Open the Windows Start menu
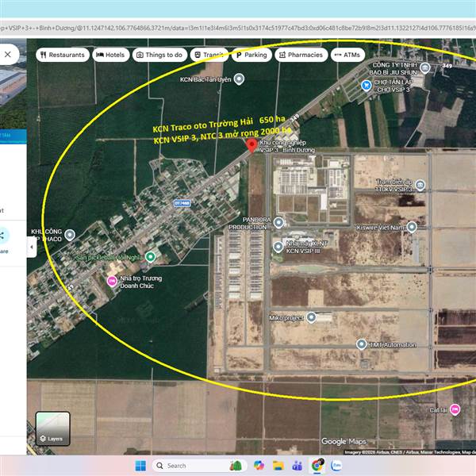476x476 pixels. [x=140, y=466]
